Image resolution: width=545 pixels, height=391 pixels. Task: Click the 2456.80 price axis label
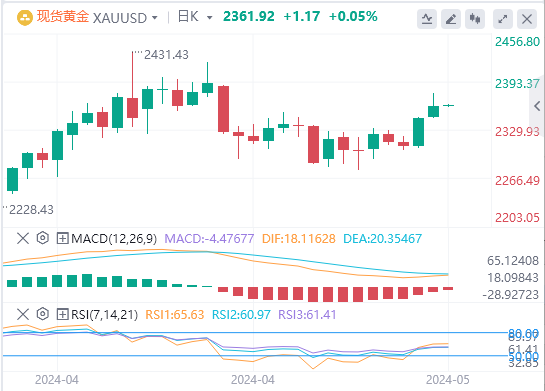[x=517, y=42]
